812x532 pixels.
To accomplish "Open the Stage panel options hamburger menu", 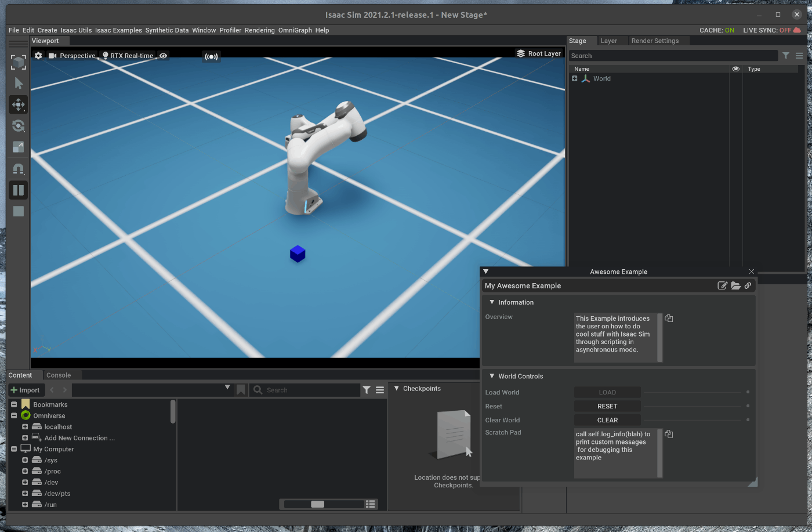I will tap(799, 56).
